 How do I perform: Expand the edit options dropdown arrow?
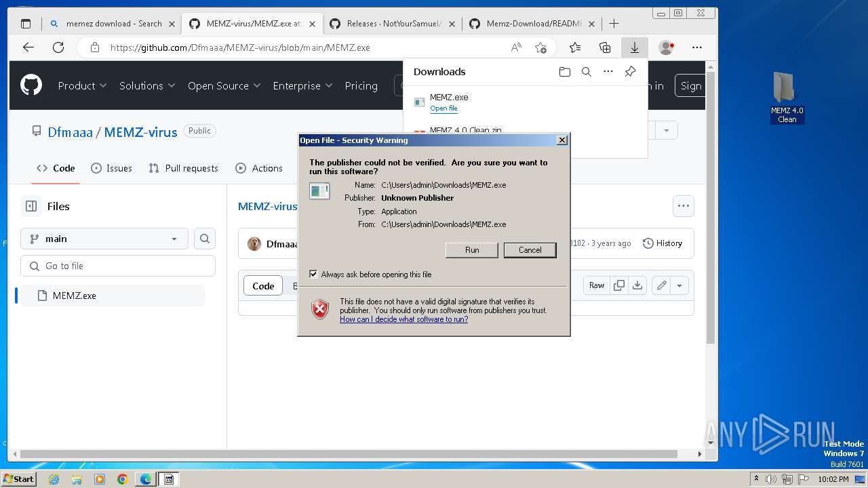tap(679, 285)
